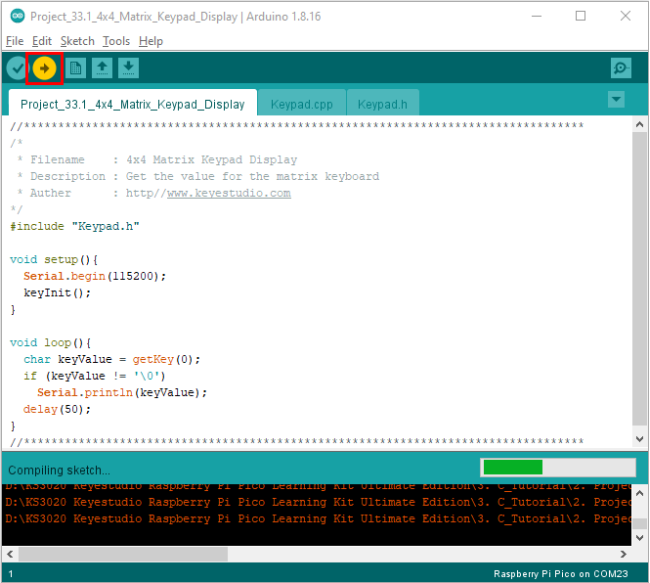Click the editor vertical scrollbar thumb
This screenshot has height=583, width=650.
(x=639, y=279)
